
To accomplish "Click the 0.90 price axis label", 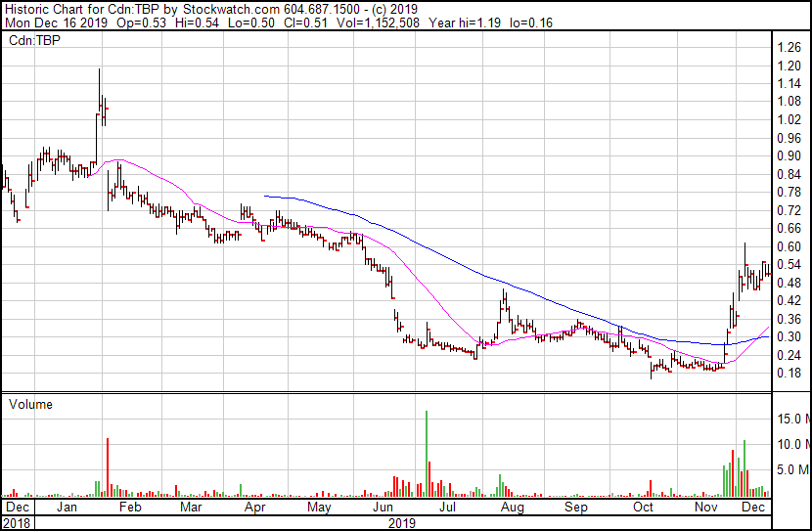I will [x=789, y=156].
